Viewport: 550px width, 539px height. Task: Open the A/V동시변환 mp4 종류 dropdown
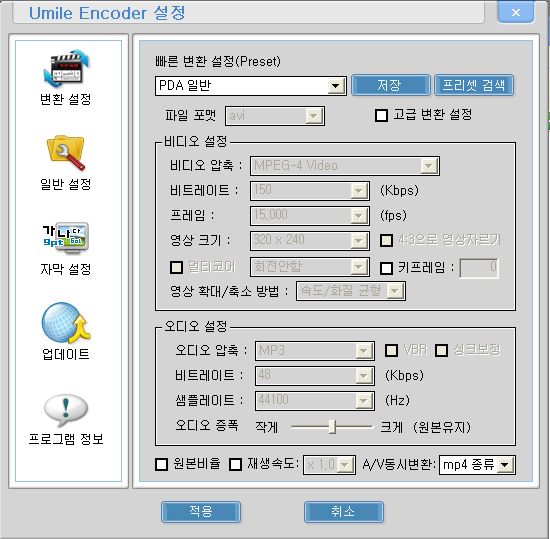[x=477, y=465]
